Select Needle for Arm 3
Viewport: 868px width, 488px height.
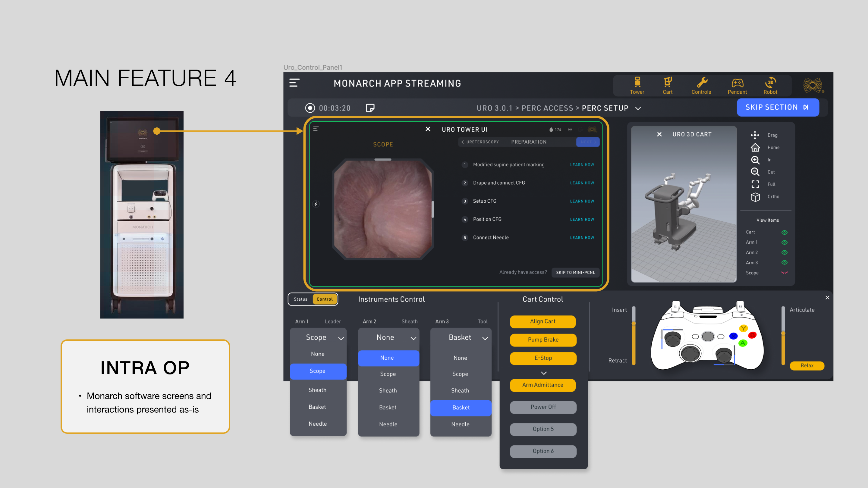[x=460, y=424]
